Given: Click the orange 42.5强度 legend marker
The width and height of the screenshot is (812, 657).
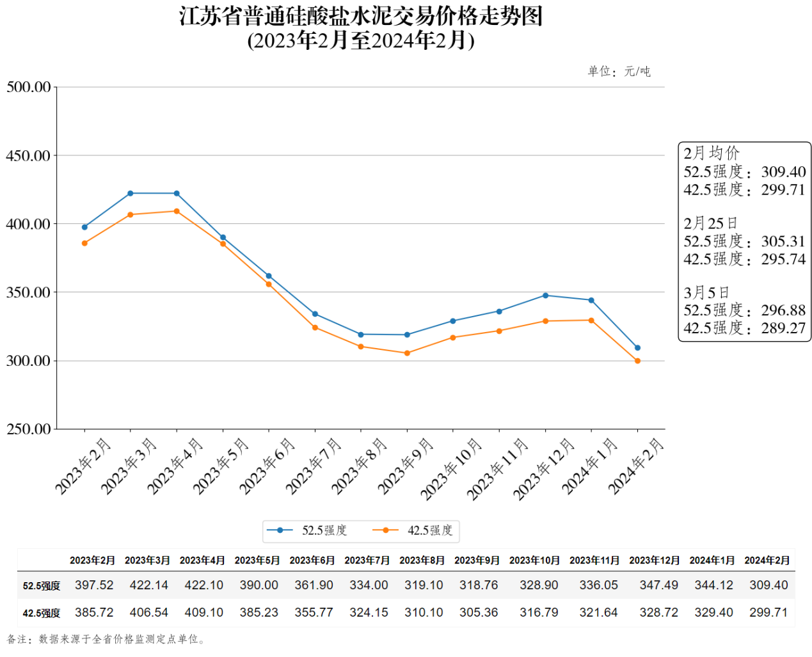Looking at the screenshot, I should [385, 530].
